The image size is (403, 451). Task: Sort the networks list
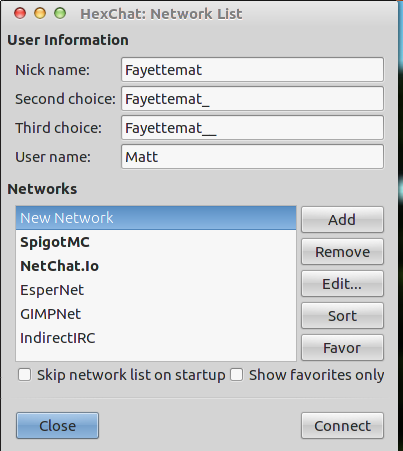(342, 316)
